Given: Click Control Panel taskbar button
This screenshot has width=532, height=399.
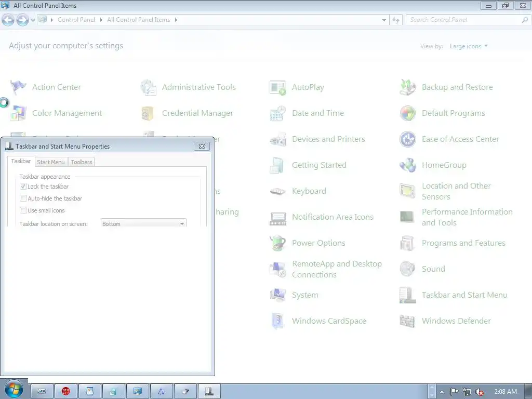Looking at the screenshot, I should [137, 392].
